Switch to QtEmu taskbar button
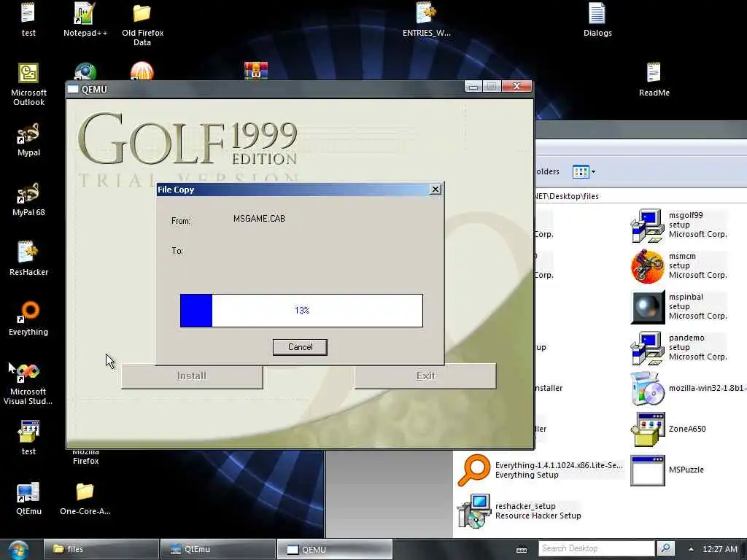747x560 pixels. [217, 549]
